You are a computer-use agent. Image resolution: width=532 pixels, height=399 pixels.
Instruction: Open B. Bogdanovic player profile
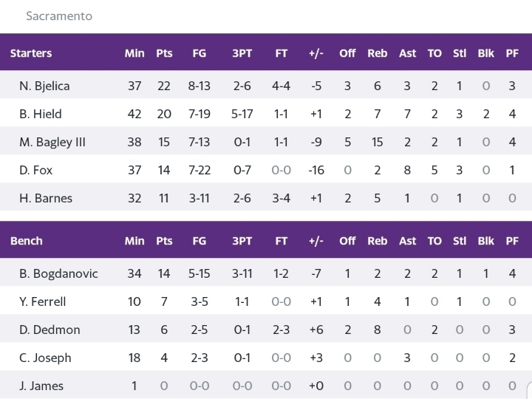click(58, 273)
